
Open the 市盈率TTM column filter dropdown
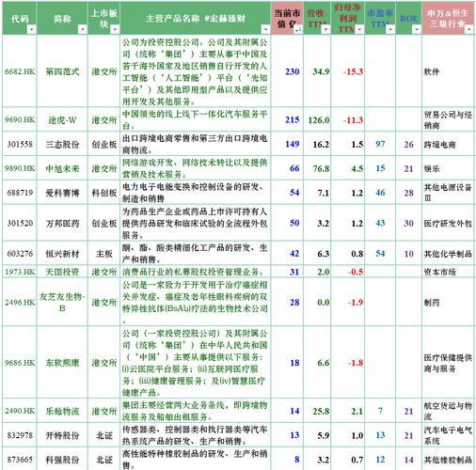click(390, 30)
